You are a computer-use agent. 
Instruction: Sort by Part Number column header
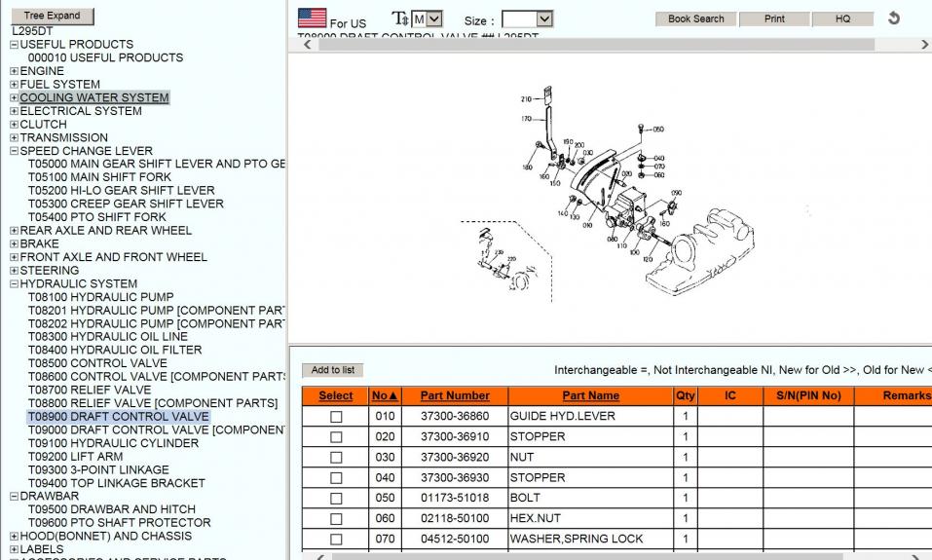(455, 396)
